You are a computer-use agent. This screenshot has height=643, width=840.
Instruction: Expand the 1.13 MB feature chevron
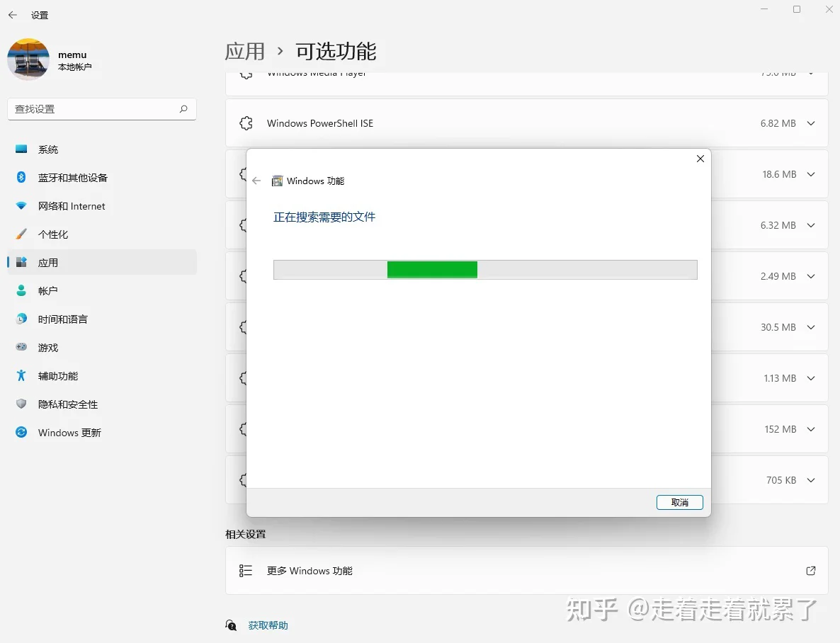811,378
